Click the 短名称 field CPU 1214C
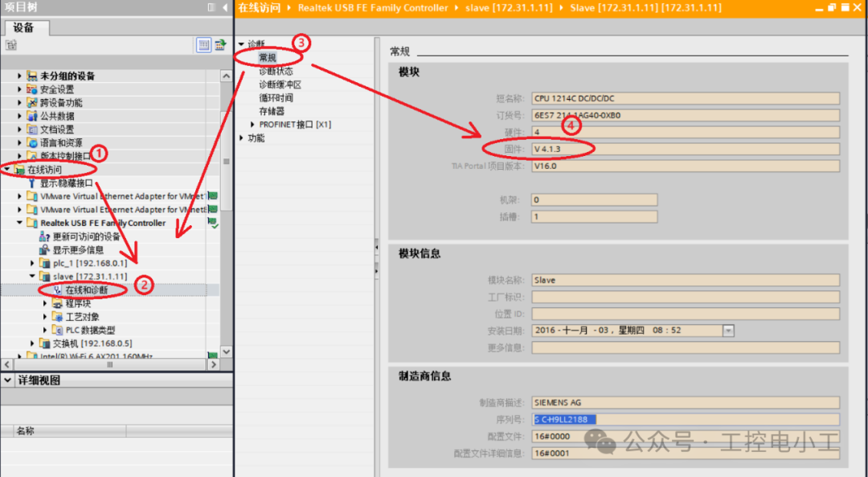 pos(686,99)
